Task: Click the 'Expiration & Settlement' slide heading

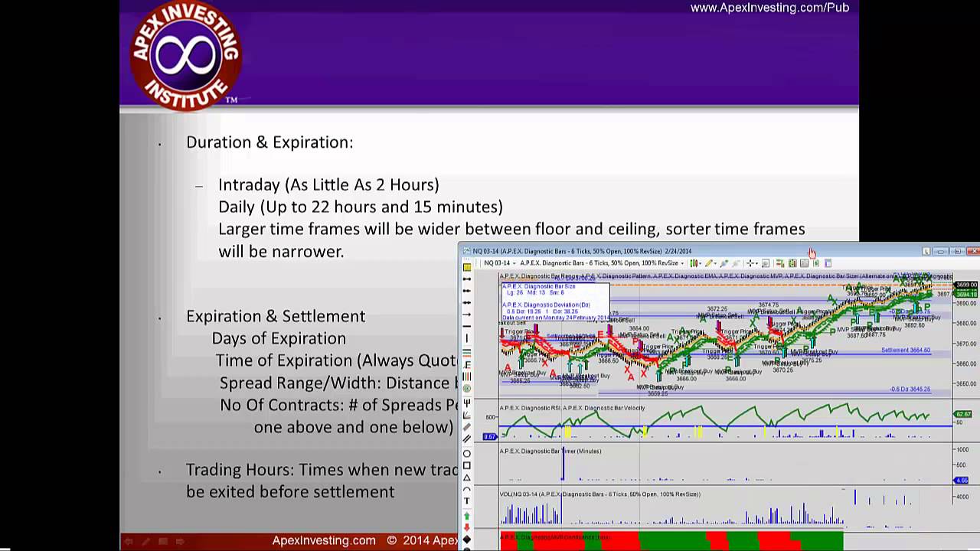Action: pos(276,316)
